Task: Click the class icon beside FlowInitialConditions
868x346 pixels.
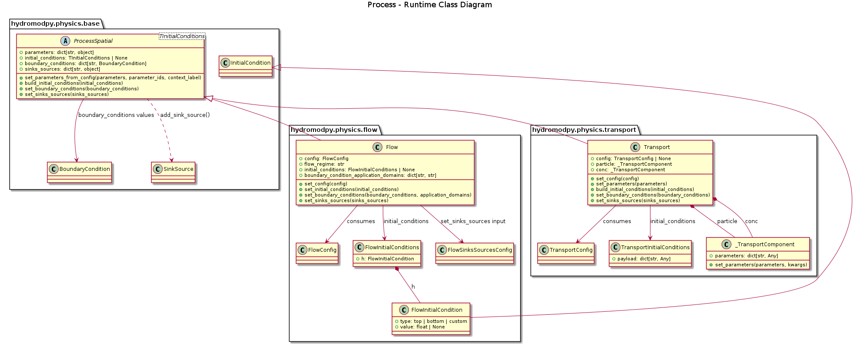Action: click(x=360, y=248)
